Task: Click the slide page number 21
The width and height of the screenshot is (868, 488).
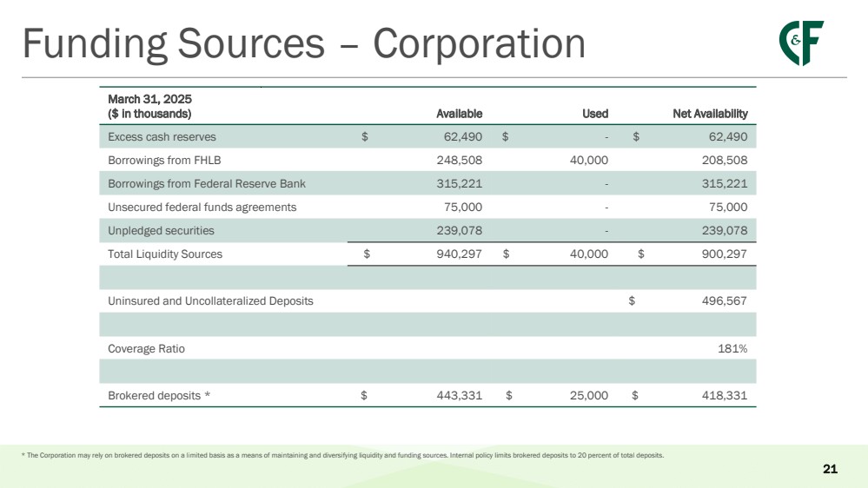Action: click(x=829, y=470)
